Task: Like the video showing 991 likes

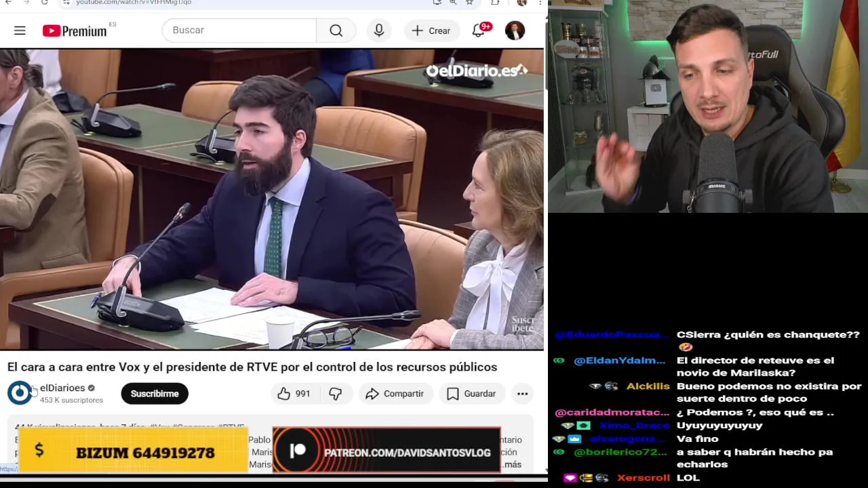Action: click(x=294, y=394)
